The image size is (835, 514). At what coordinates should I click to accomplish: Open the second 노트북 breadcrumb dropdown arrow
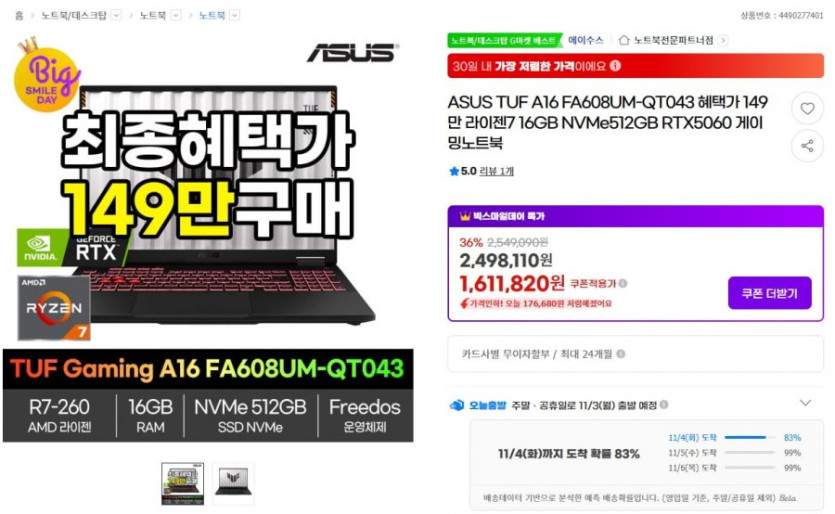coord(176,15)
